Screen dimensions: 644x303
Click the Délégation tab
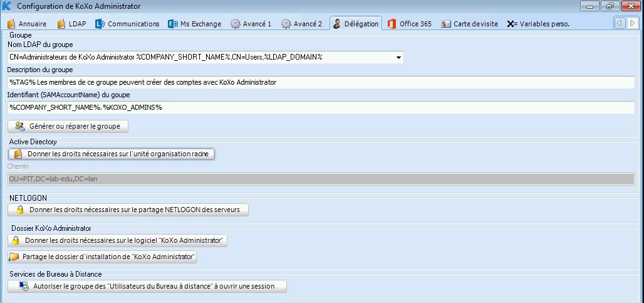click(356, 24)
